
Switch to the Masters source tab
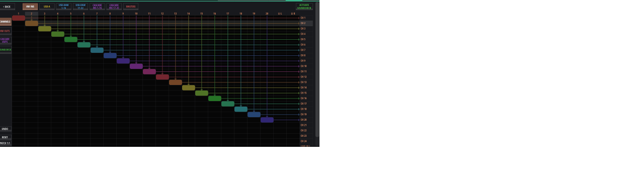click(x=131, y=7)
